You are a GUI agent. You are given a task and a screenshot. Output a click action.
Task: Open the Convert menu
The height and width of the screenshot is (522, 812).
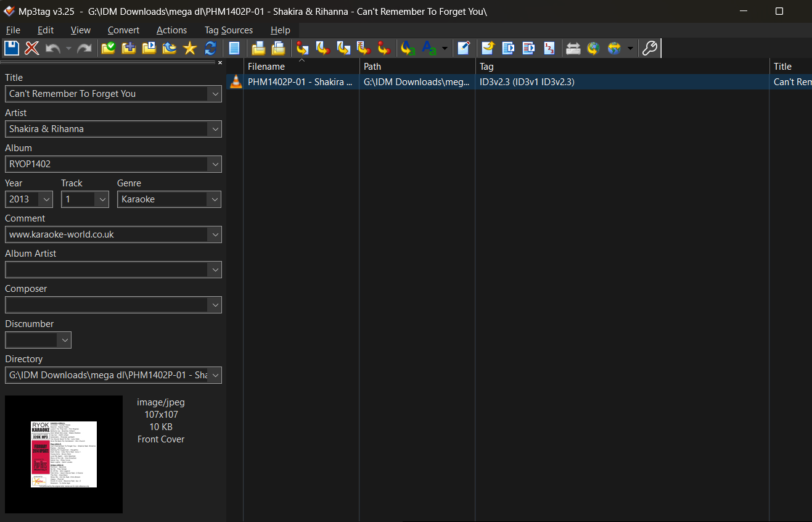pyautogui.click(x=123, y=30)
